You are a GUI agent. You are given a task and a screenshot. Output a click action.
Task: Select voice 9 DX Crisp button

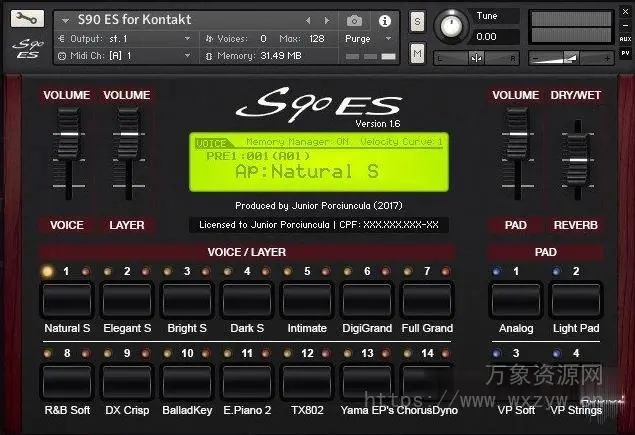point(127,382)
